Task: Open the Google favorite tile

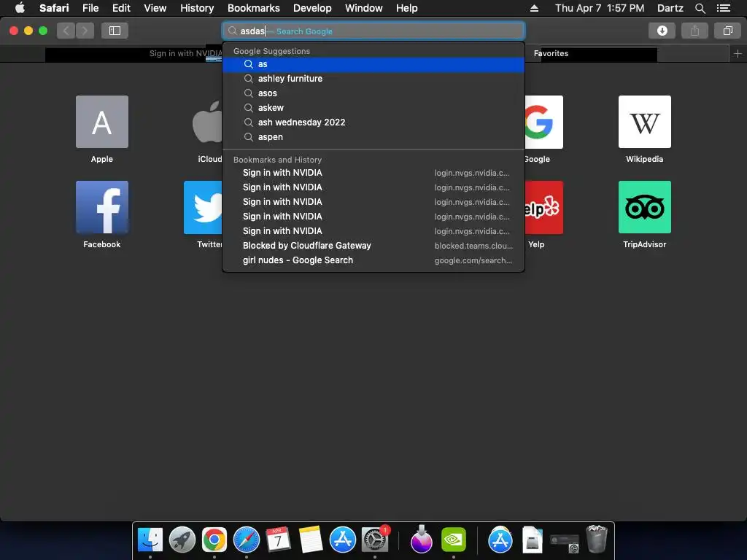Action: [544, 122]
